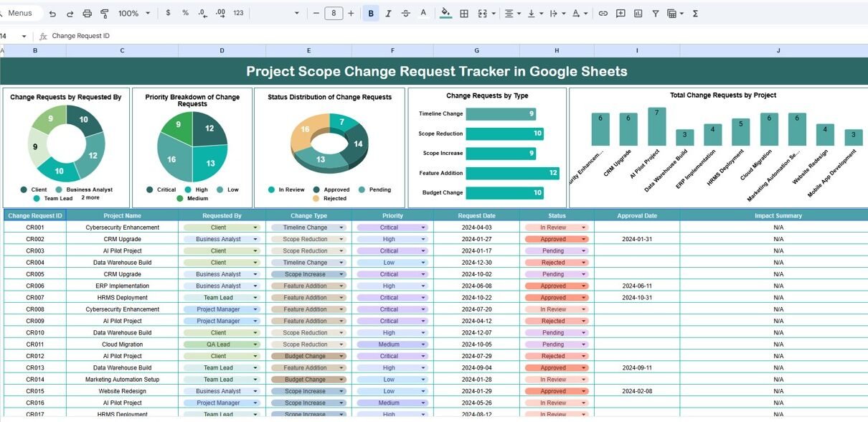This screenshot has height=422, width=868.
Task: Click "2 more" in Requested By legend
Action: [x=90, y=197]
